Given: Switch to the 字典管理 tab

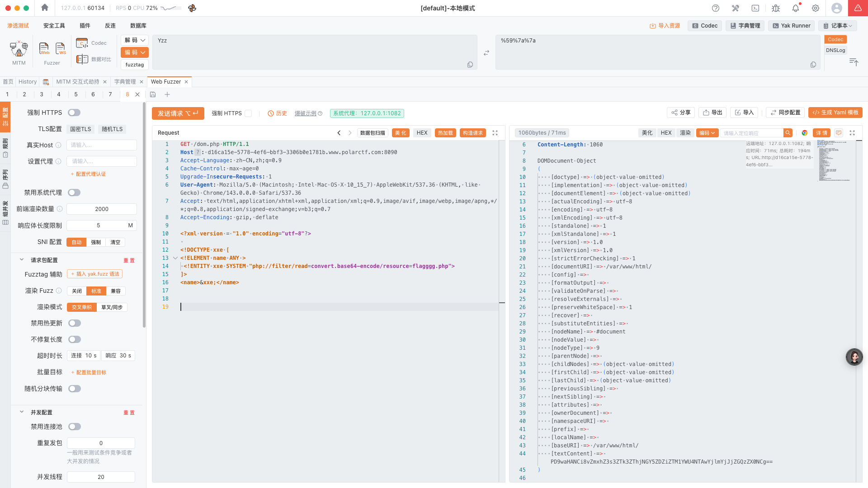Looking at the screenshot, I should 125,82.
